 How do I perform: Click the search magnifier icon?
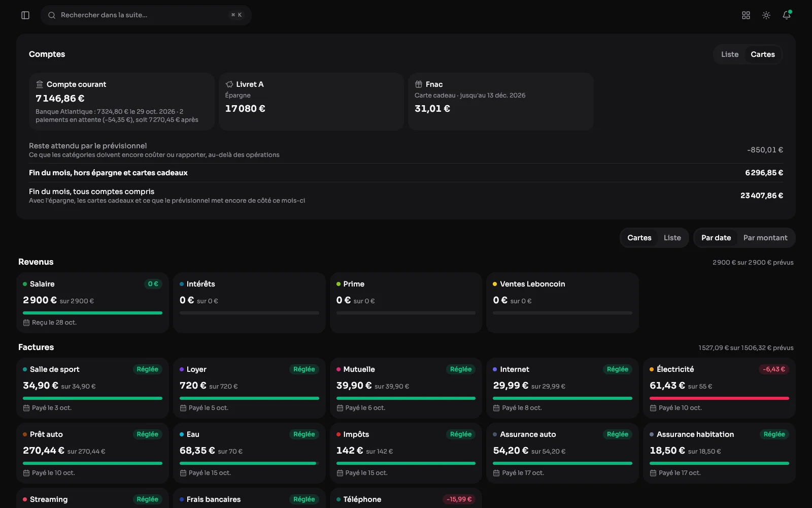click(52, 15)
